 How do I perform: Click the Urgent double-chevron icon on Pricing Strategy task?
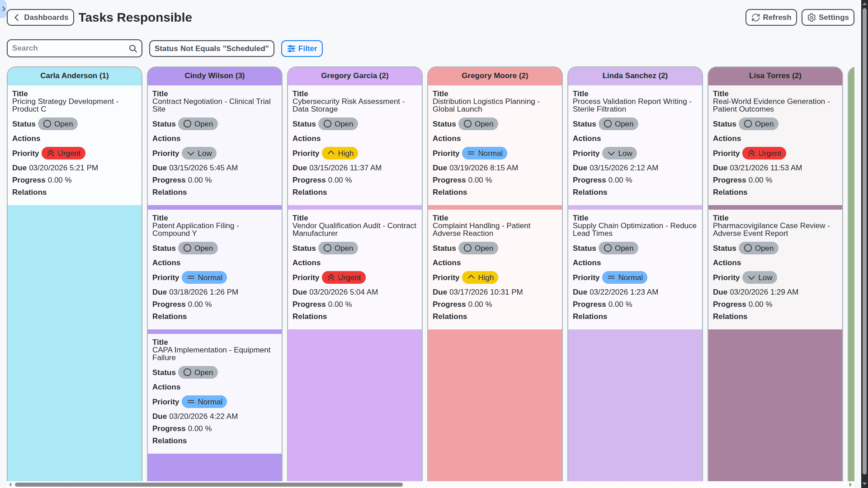coord(51,153)
